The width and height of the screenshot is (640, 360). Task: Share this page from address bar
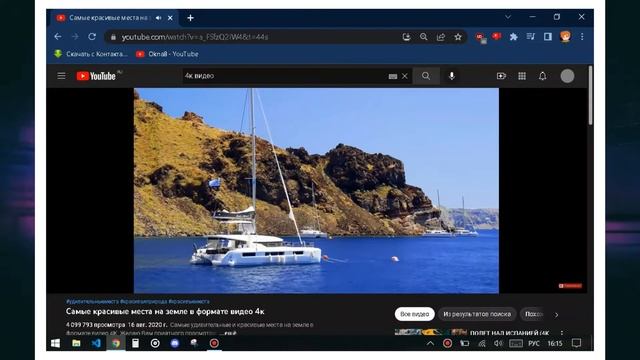[441, 37]
